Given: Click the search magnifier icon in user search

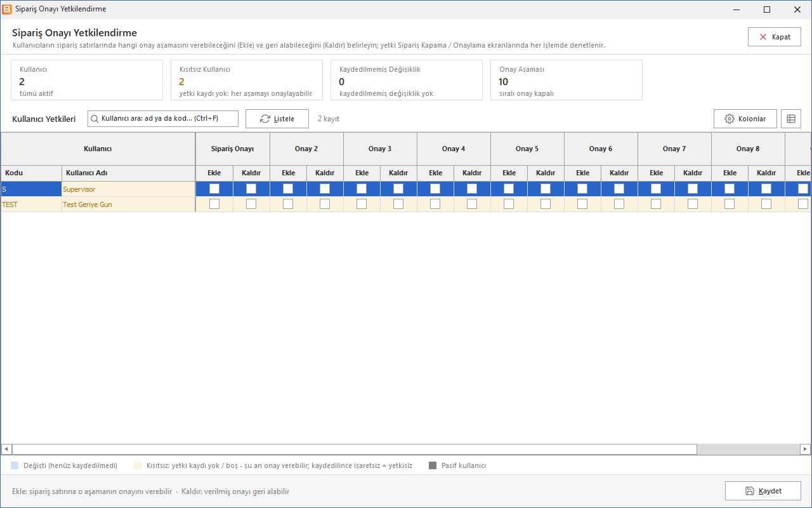Looking at the screenshot, I should coord(95,119).
